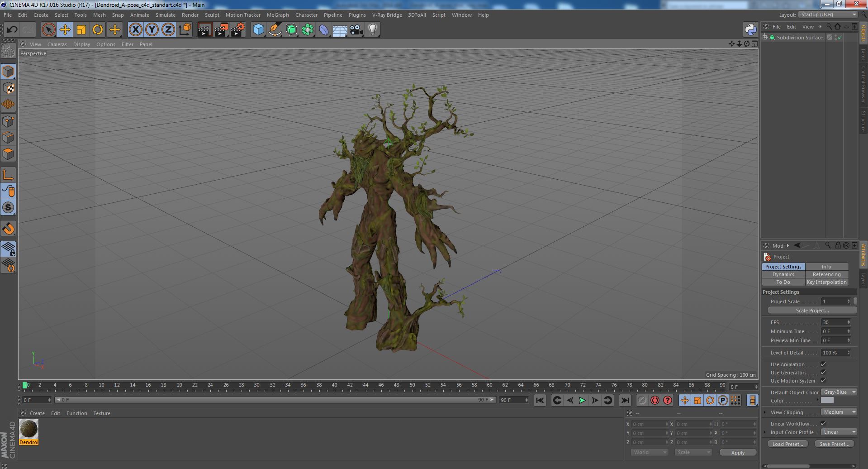Apply the coordinate values
This screenshot has width=868, height=469.
tap(738, 453)
